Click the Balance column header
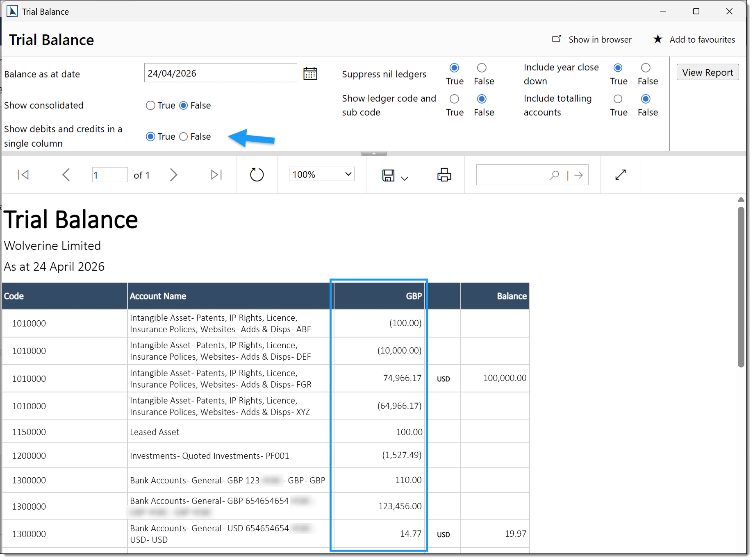The height and width of the screenshot is (560, 753). coord(495,296)
